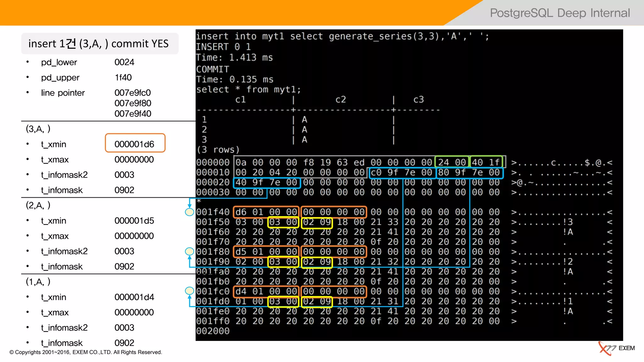644x362 pixels.
Task: Select bytes '24 00' in the 000000 row
Action: (452, 162)
